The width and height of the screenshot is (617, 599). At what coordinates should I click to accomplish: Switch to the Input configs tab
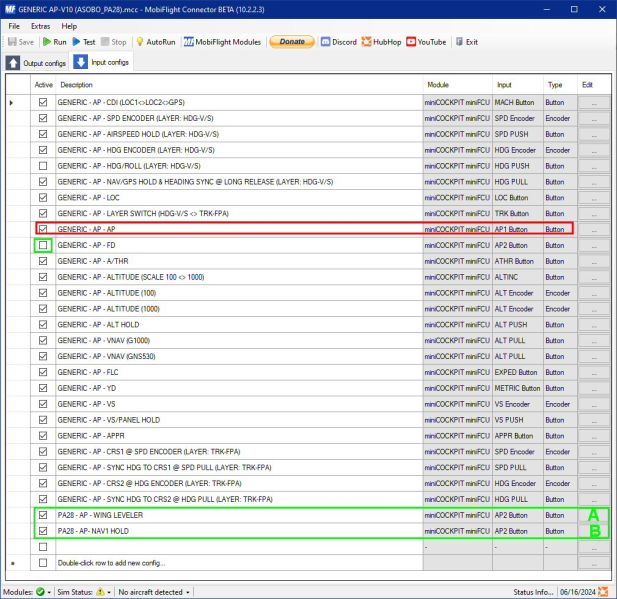click(102, 62)
